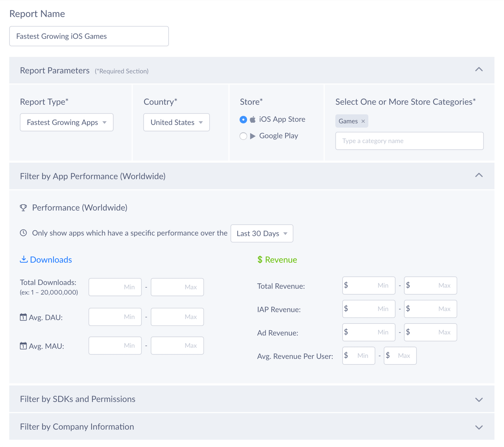Remove the Games category tag
The width and height of the screenshot is (504, 447).
pos(363,121)
